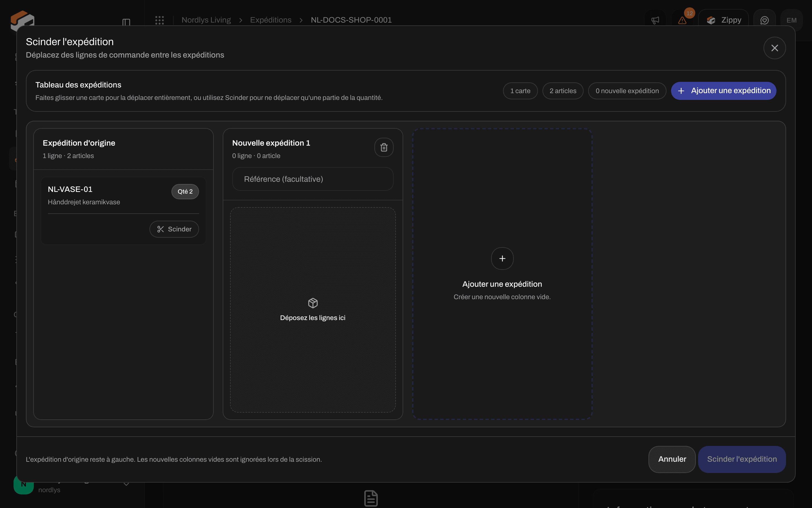This screenshot has height=508, width=812.
Task: Select the NL-VASE-01 line card title
Action: point(70,189)
